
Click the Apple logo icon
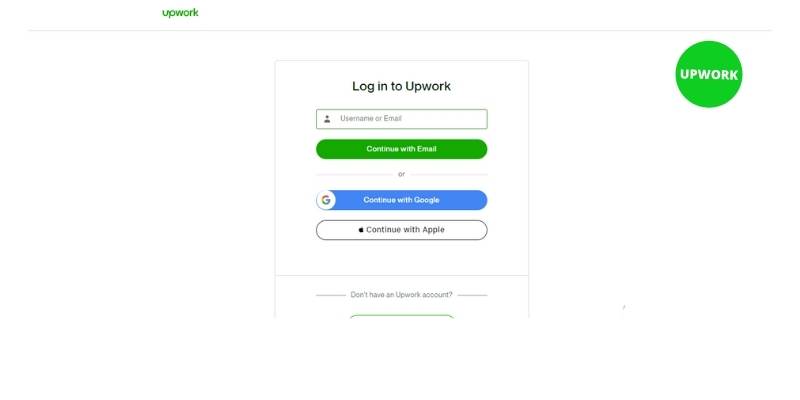(x=361, y=230)
